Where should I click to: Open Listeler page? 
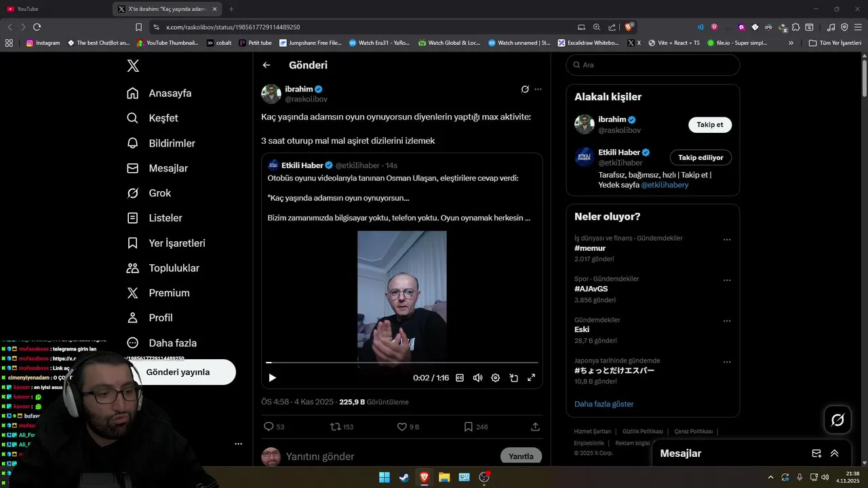(155, 218)
